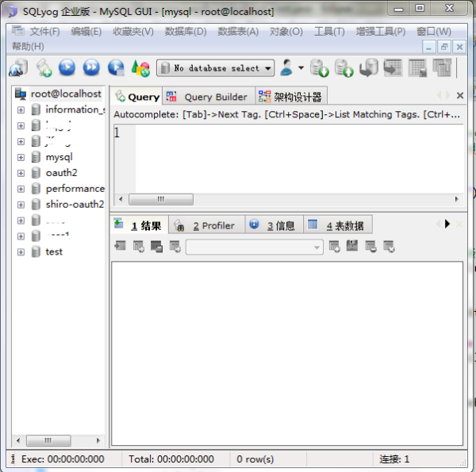Open the 文件(F) menu
This screenshot has width=476, height=472.
coord(44,31)
